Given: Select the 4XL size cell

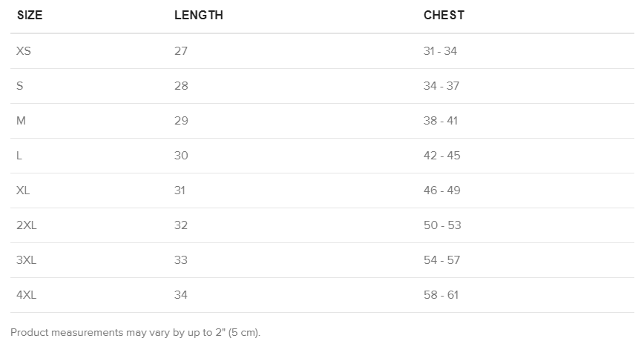Looking at the screenshot, I should pos(27,295).
